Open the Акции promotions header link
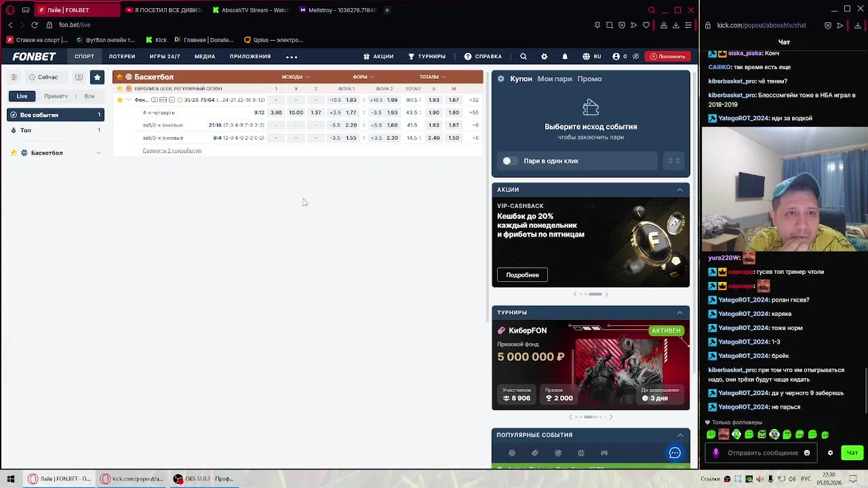The width and height of the screenshot is (868, 488). 378,57
